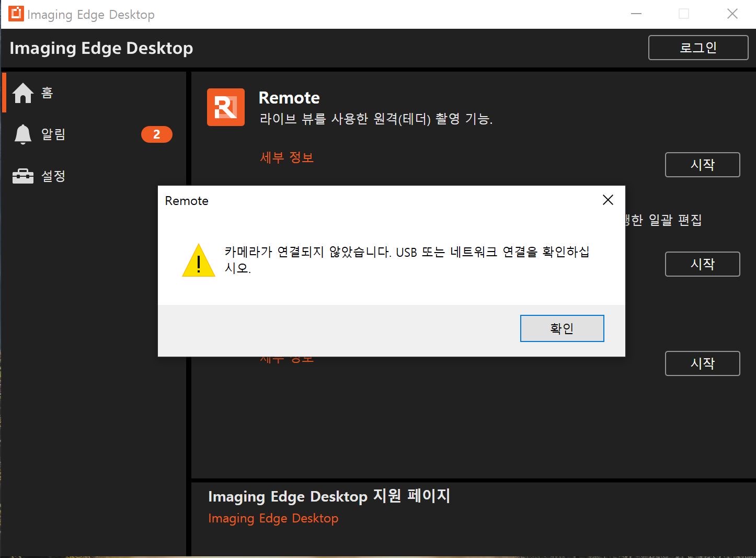Click the 로그인 button
756x558 pixels.
coord(698,48)
